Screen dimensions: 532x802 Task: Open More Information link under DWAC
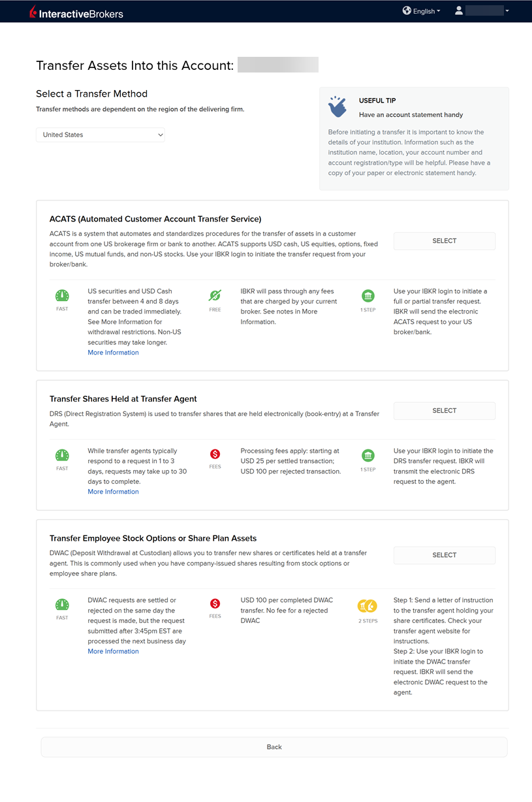click(114, 651)
